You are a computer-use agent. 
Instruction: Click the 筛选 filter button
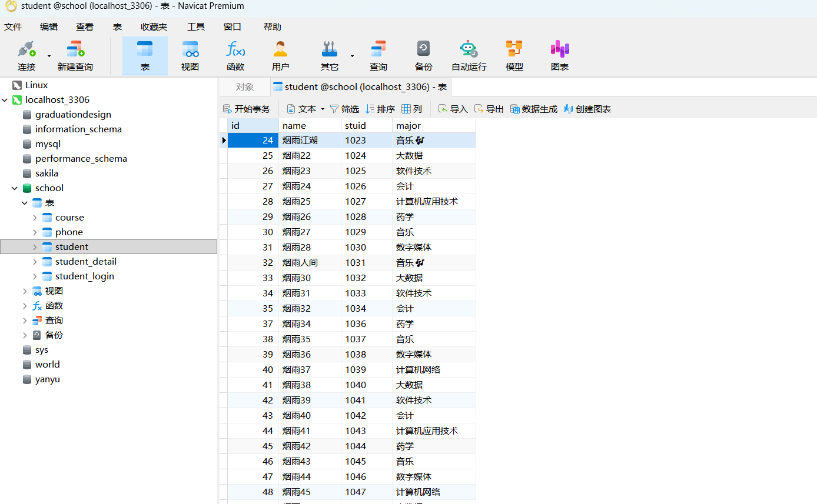pyautogui.click(x=344, y=109)
